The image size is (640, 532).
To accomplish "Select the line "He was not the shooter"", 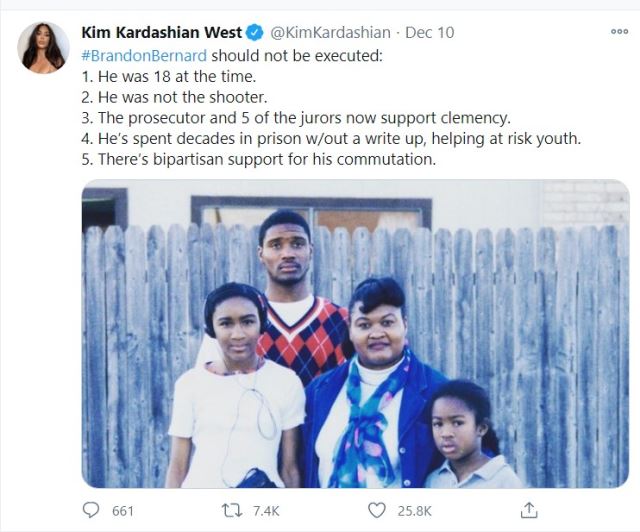I will (174, 97).
